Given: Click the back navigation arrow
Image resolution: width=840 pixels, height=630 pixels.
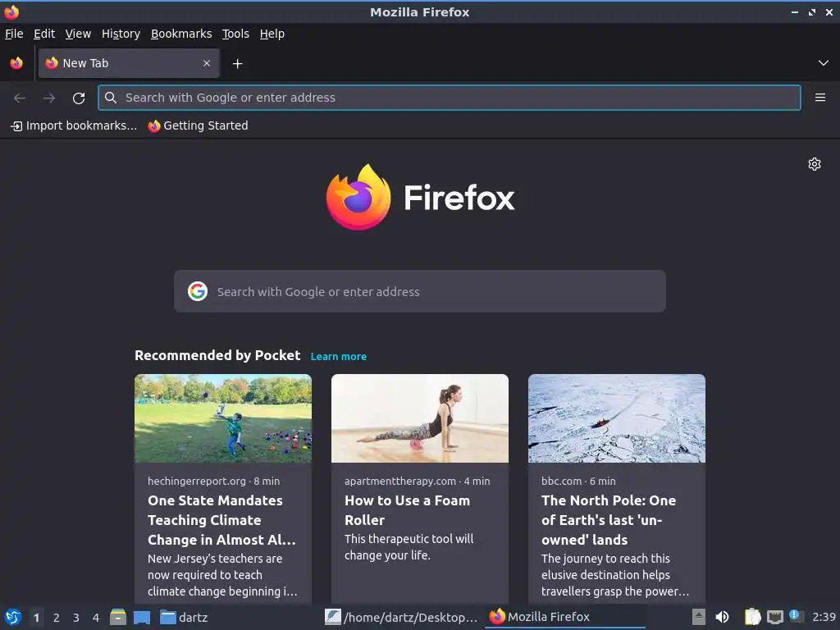Looking at the screenshot, I should 20,98.
